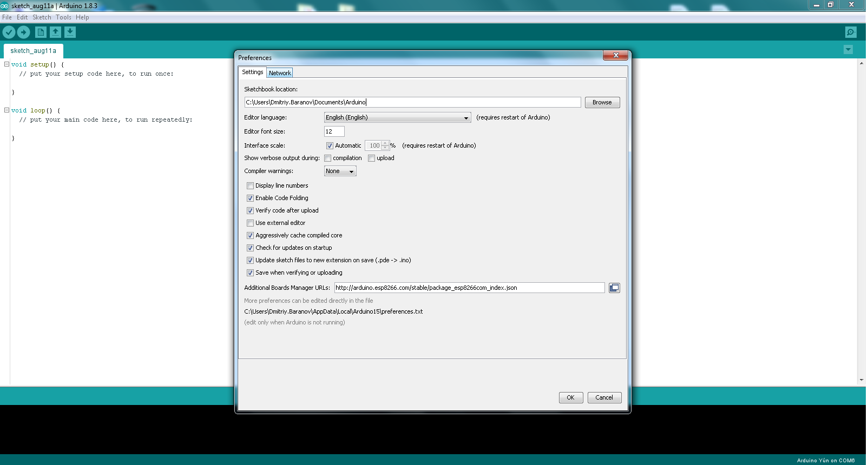Restore down the Arduino window
This screenshot has height=465, width=868.
pos(831,5)
